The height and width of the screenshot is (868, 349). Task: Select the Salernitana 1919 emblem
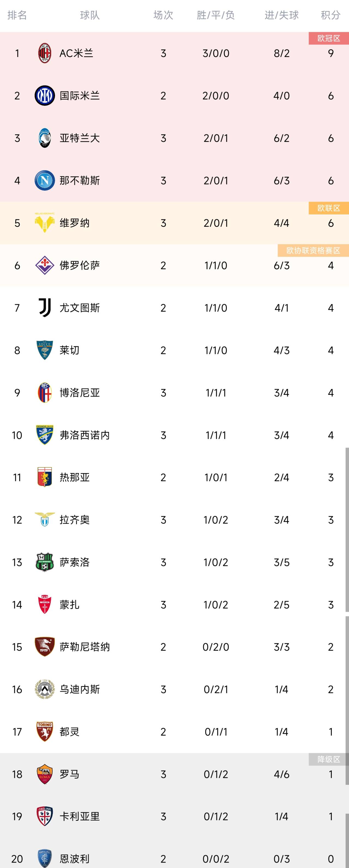44,647
